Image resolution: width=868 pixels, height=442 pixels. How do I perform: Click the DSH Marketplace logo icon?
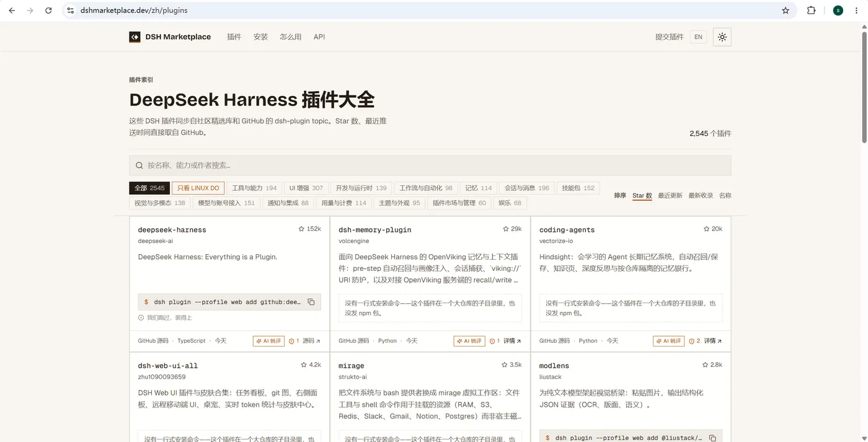coord(135,37)
